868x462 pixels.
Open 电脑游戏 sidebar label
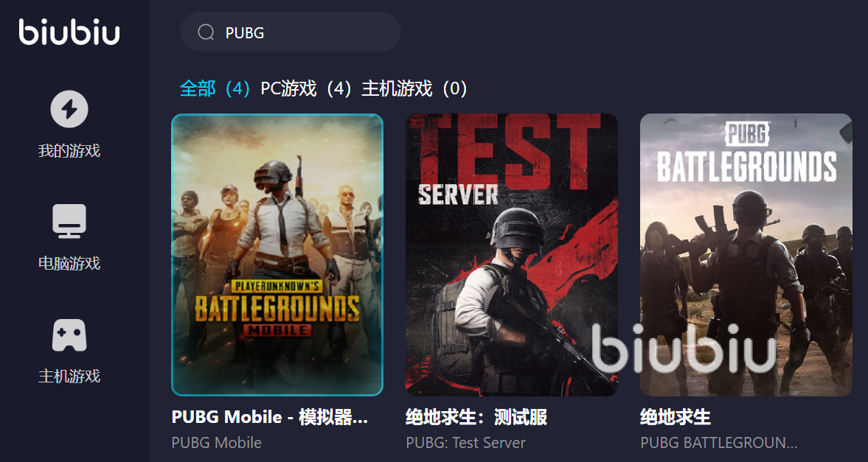(69, 263)
